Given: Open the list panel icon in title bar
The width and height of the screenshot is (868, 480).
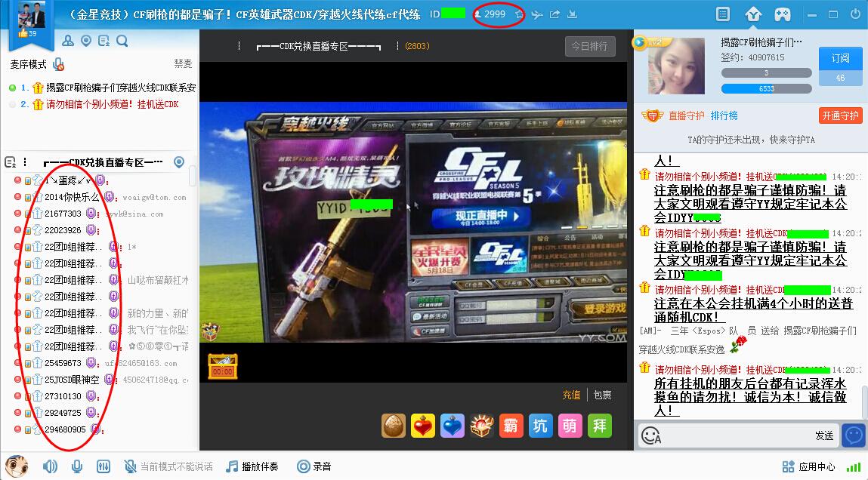Looking at the screenshot, I should pyautogui.click(x=722, y=14).
